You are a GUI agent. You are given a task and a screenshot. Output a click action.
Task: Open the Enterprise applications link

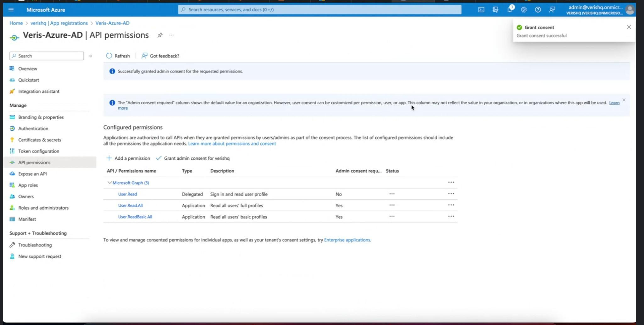point(347,240)
